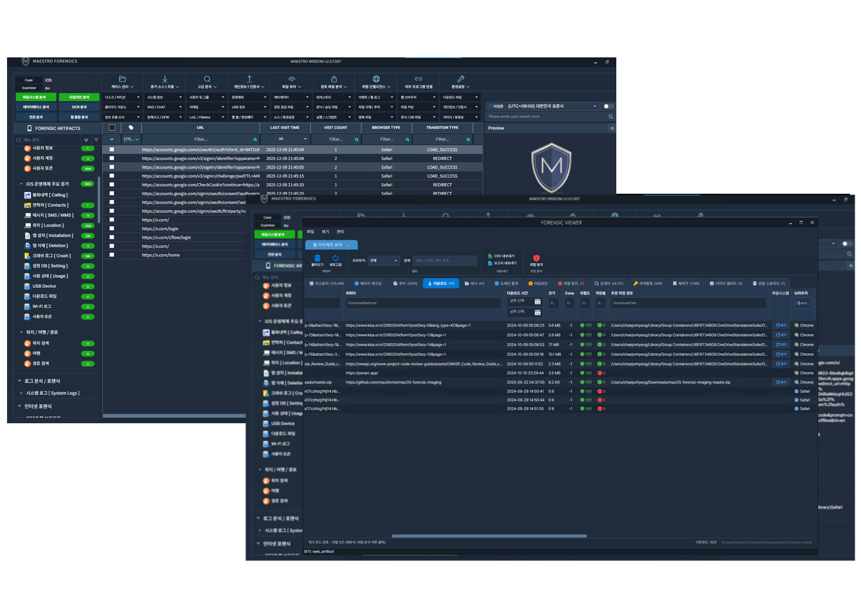
Task: Click the 외부 프로그램 연결 link icon
Action: click(x=418, y=79)
